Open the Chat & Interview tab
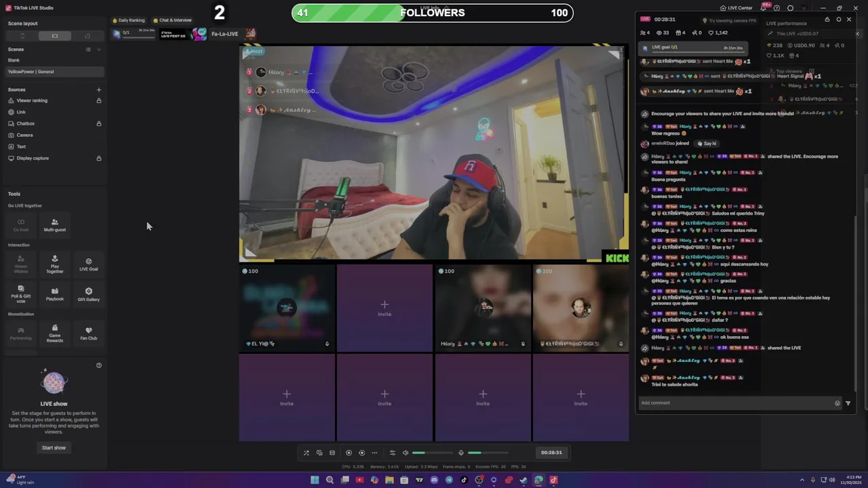 point(173,20)
